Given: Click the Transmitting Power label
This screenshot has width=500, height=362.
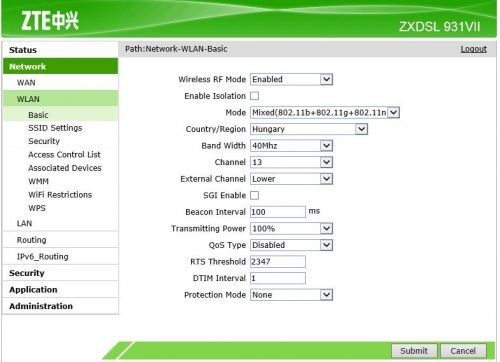Looking at the screenshot, I should click(208, 229).
